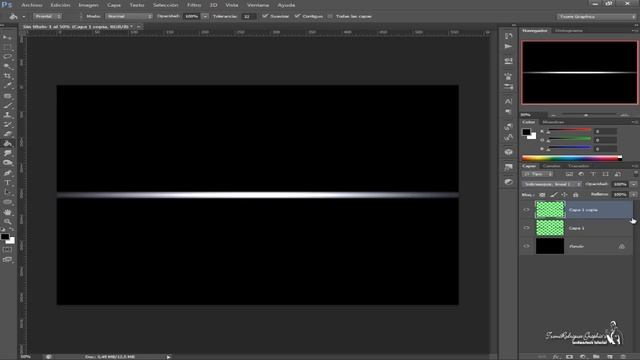Select the Rectangular Marquee tool
Viewport: 640px width, 360px height.
click(7, 47)
